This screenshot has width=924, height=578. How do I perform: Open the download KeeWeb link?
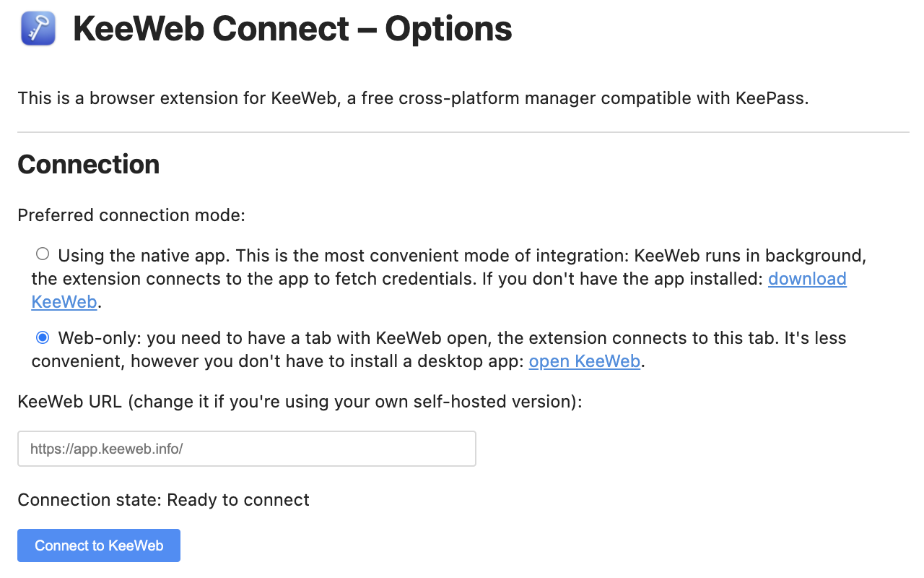807,278
